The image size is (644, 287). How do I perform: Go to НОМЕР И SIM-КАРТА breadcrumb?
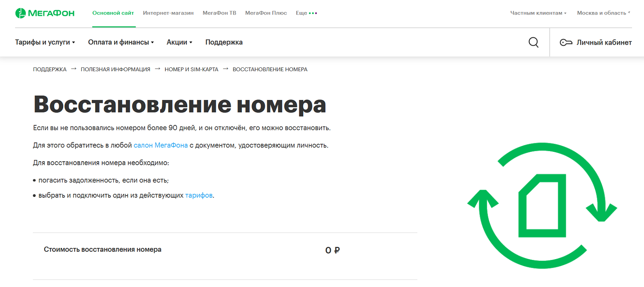191,69
